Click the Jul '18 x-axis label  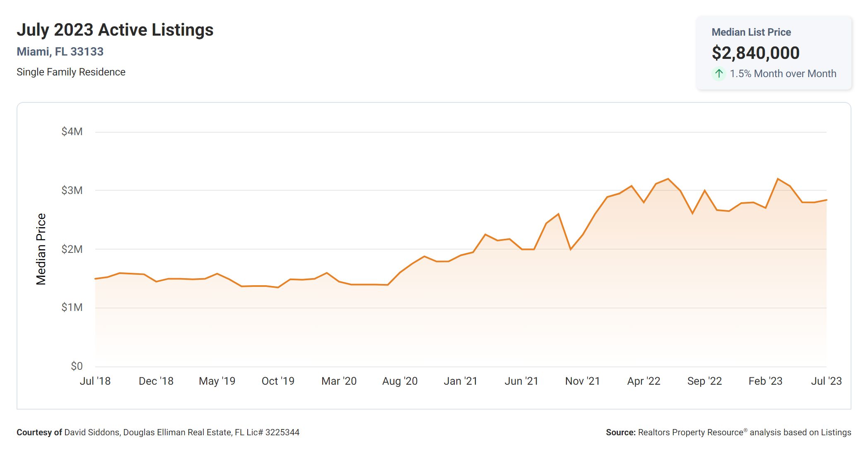[95, 381]
